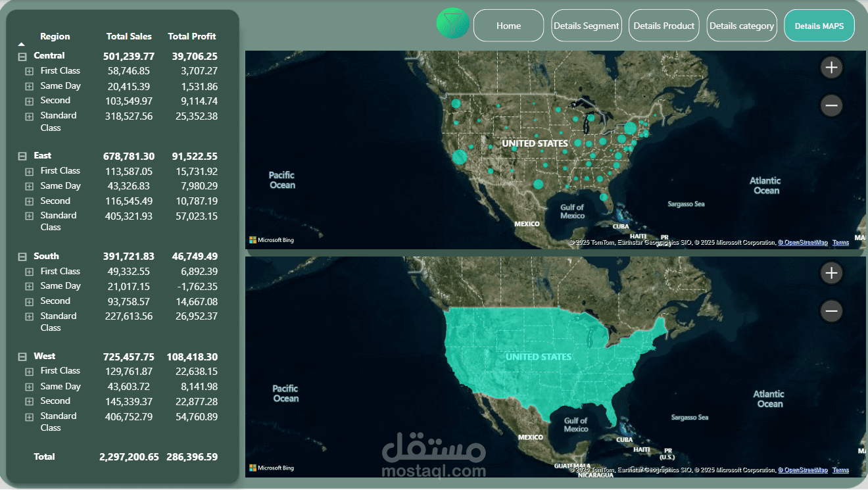868x490 pixels.
Task: Expand Second under West
Action: tap(29, 402)
